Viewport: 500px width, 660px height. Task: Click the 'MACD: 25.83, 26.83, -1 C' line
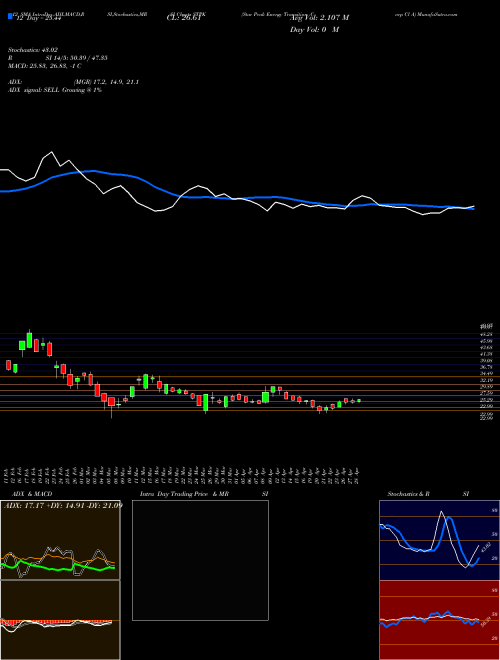pyautogui.click(x=45, y=66)
